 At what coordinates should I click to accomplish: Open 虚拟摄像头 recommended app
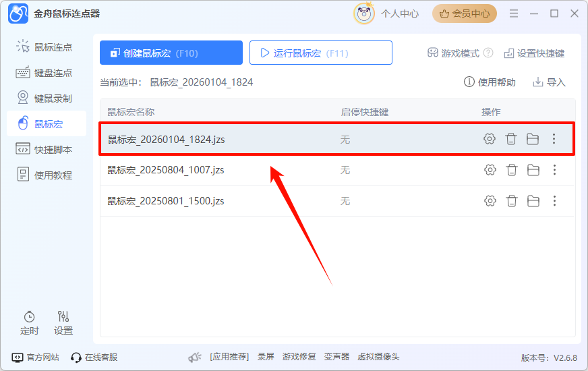pos(378,357)
